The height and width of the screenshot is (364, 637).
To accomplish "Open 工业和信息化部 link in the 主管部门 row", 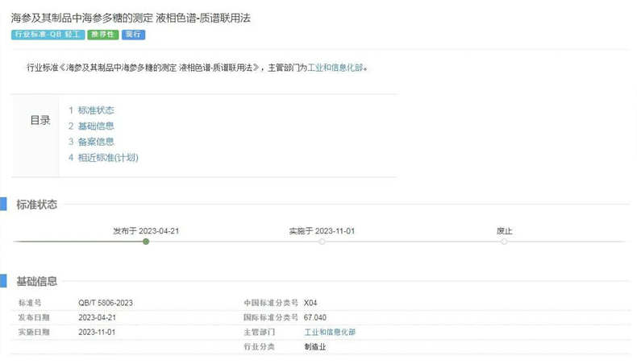I will (329, 332).
